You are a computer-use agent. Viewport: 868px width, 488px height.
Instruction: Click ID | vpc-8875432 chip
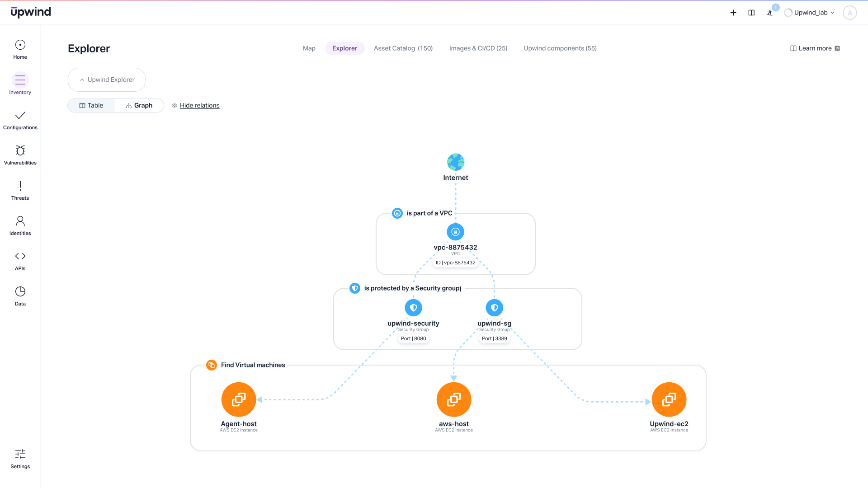(x=456, y=263)
